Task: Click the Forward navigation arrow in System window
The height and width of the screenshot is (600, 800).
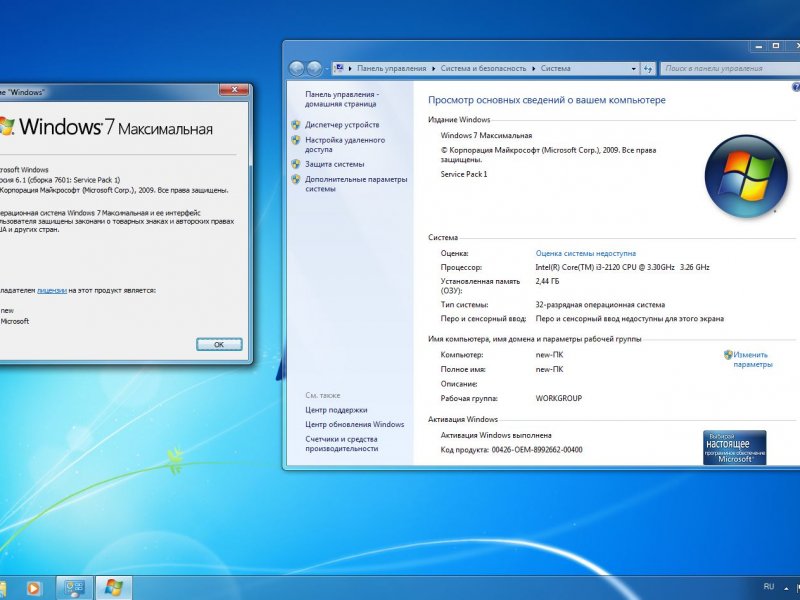Action: [x=314, y=68]
